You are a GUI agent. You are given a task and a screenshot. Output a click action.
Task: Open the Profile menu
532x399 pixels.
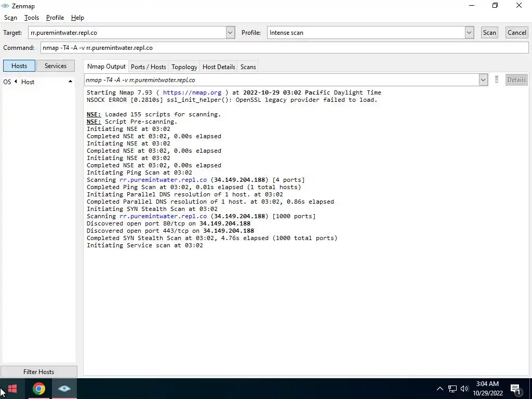point(55,18)
